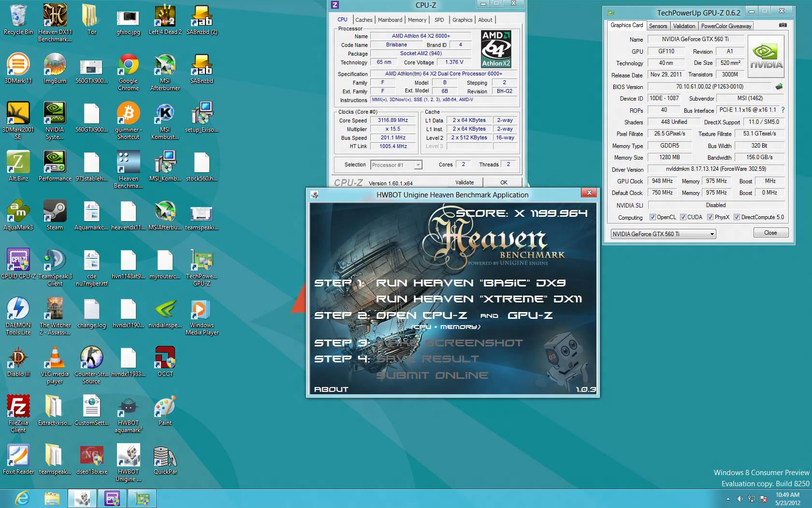Open File Explorer from the taskbar

point(52,498)
